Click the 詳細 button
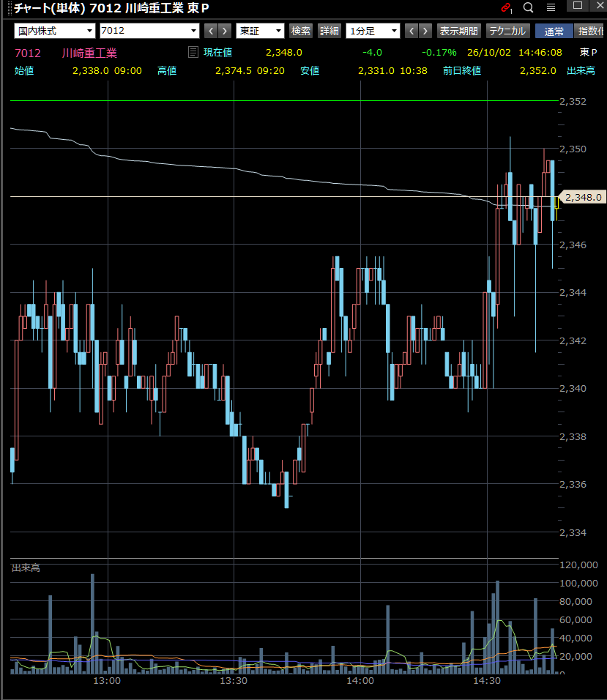607x700 pixels. click(329, 31)
